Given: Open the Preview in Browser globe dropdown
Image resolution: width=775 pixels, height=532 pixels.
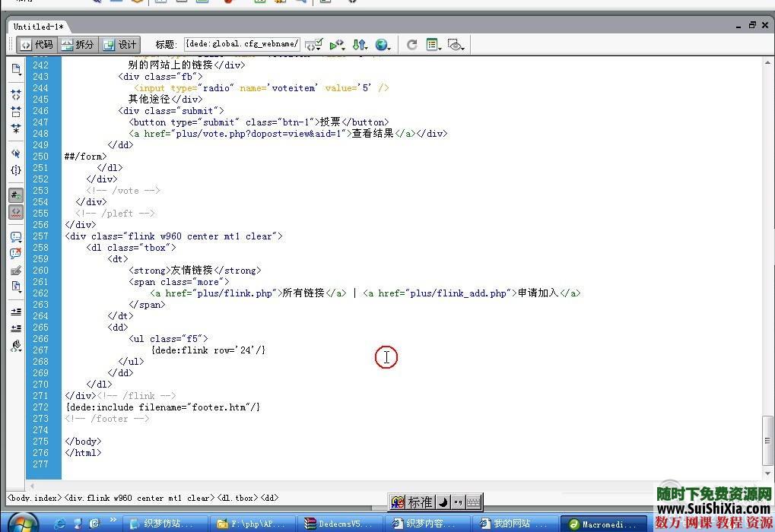Looking at the screenshot, I should tap(383, 45).
